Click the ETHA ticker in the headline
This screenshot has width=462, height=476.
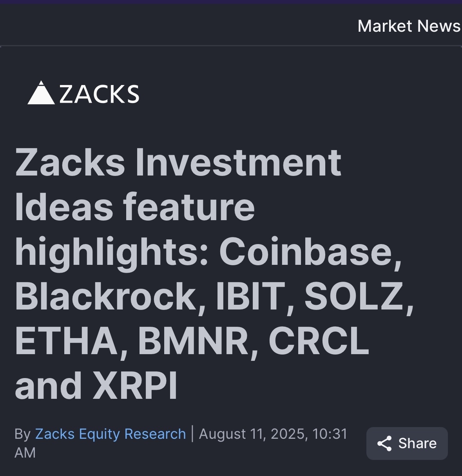(67, 340)
